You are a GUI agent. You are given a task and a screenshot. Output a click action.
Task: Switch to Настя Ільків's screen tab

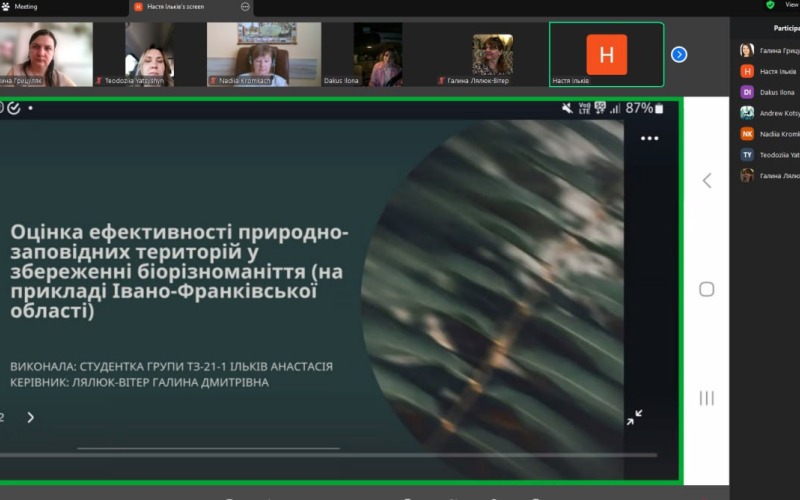(x=191, y=8)
